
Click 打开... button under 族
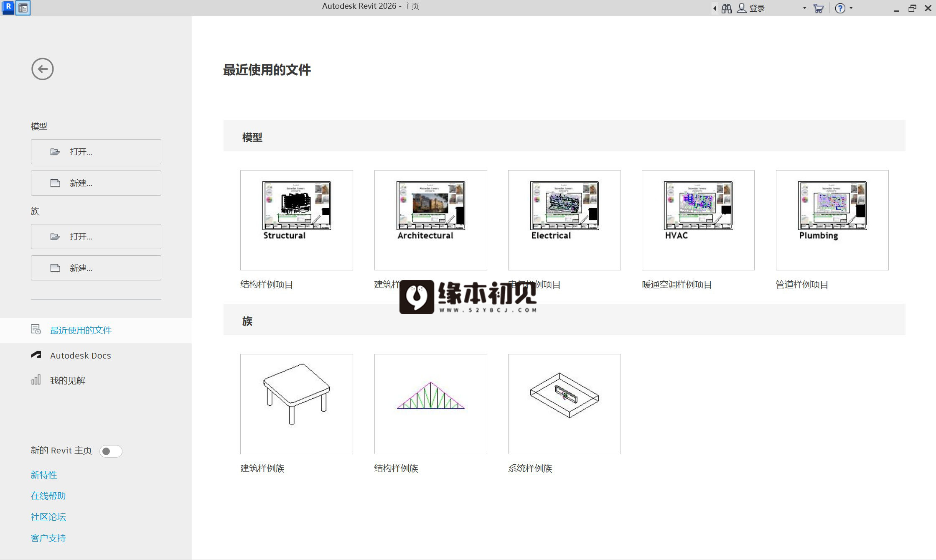[x=96, y=237]
